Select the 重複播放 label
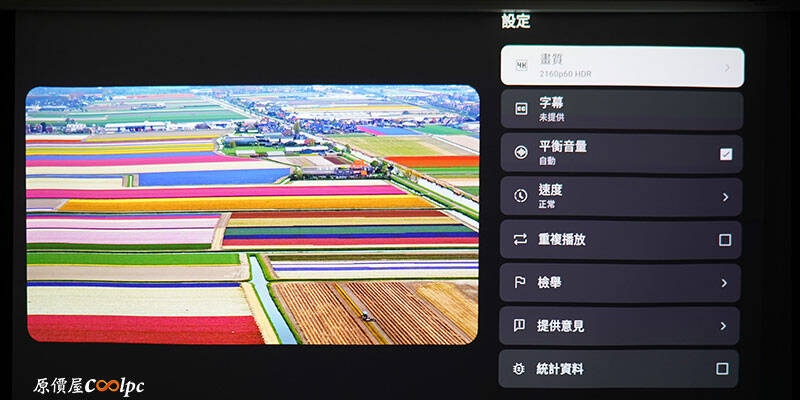The width and height of the screenshot is (800, 400). click(x=561, y=239)
